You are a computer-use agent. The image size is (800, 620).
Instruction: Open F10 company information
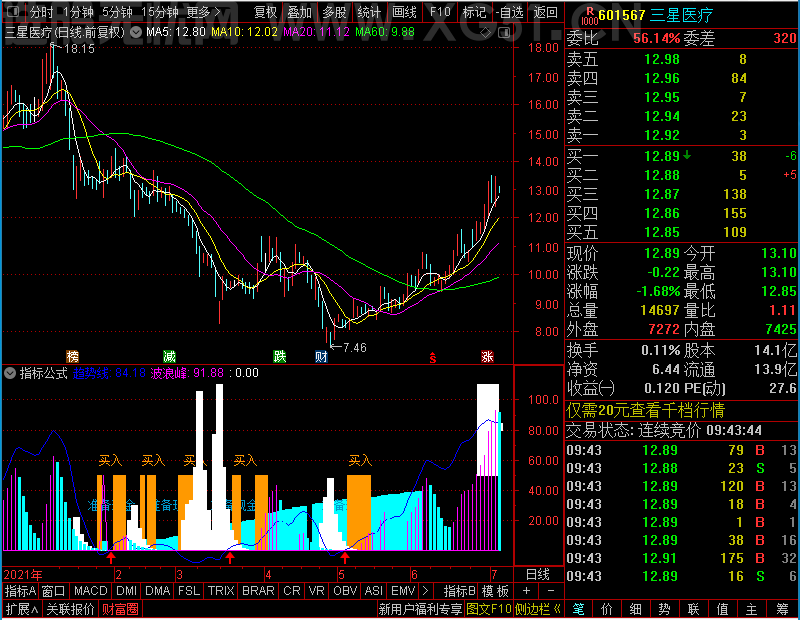click(440, 12)
